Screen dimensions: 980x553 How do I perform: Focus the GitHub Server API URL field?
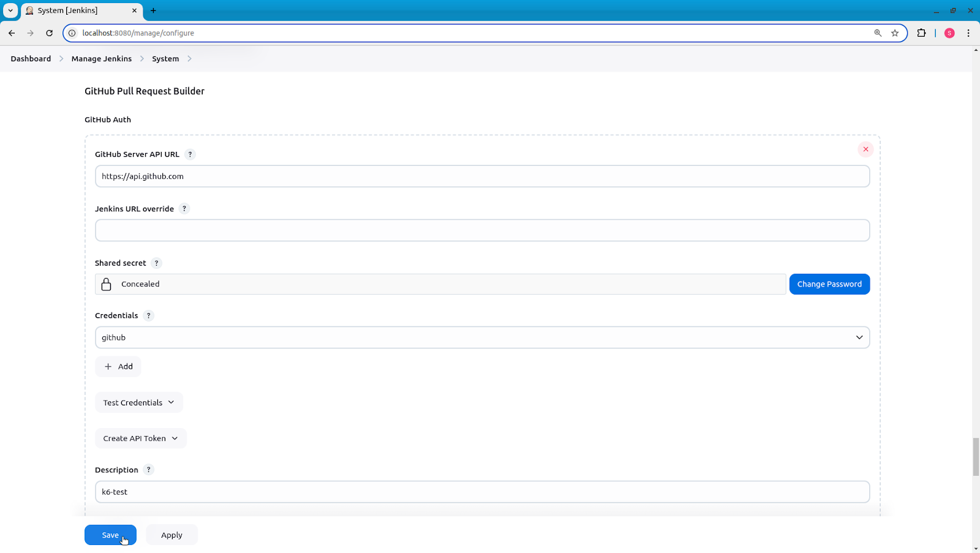(x=482, y=176)
